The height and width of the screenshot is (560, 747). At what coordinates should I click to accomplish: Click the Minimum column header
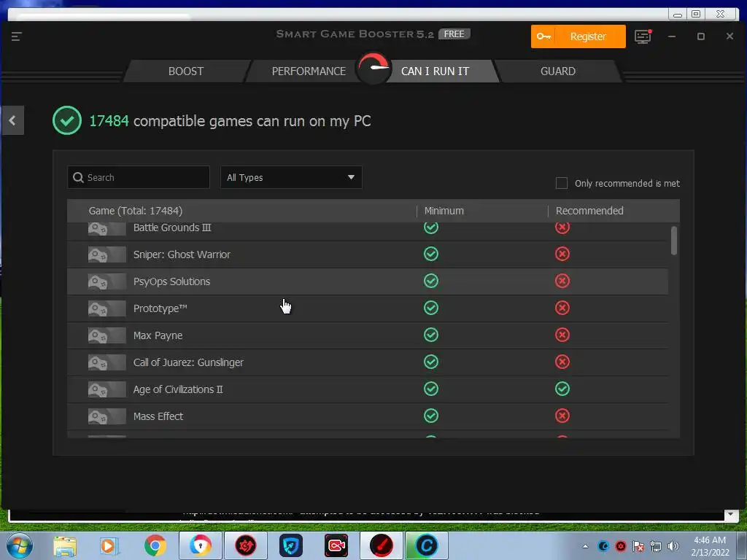pos(444,211)
